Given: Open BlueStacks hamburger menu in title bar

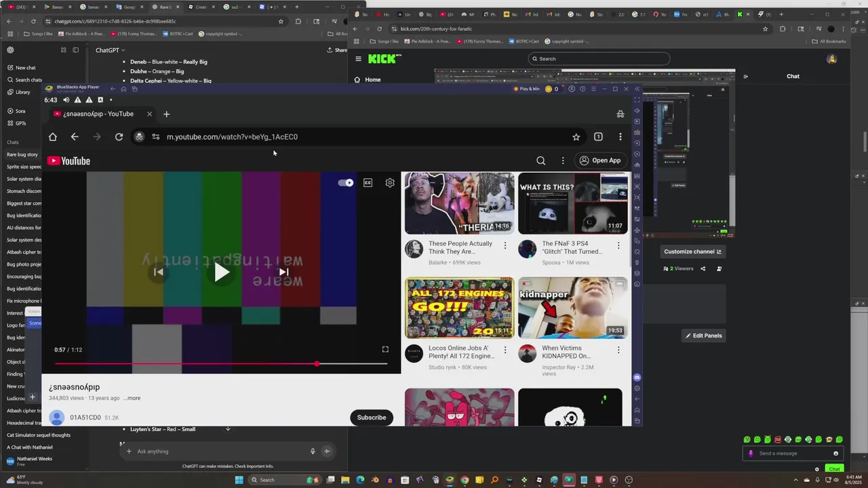Looking at the screenshot, I should [593, 89].
